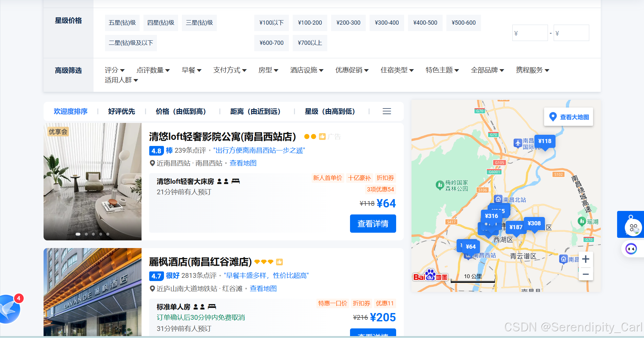Select the ¥100-200 price range
This screenshot has height=338, width=644.
coord(310,23)
